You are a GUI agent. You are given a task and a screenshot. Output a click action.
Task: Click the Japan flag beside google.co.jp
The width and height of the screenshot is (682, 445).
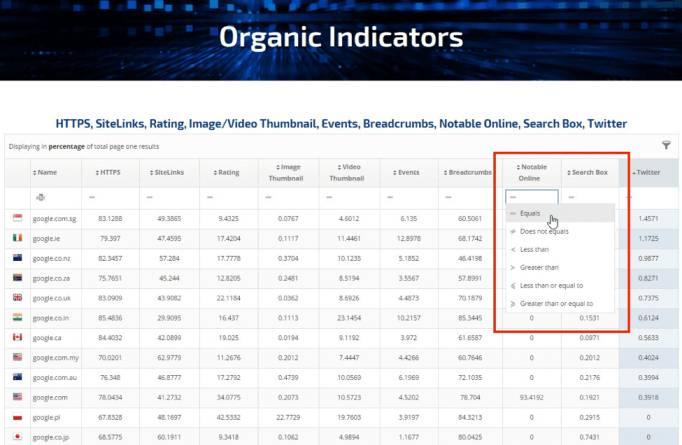pyautogui.click(x=17, y=436)
